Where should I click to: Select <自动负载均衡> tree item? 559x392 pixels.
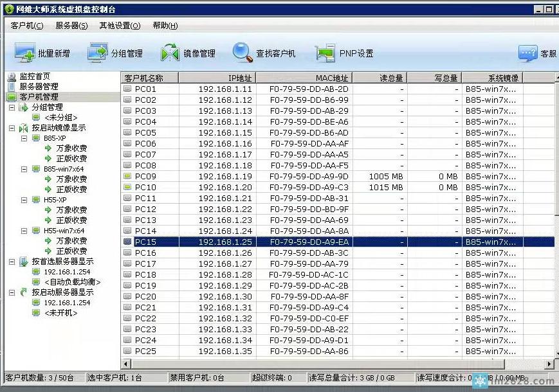(72, 282)
